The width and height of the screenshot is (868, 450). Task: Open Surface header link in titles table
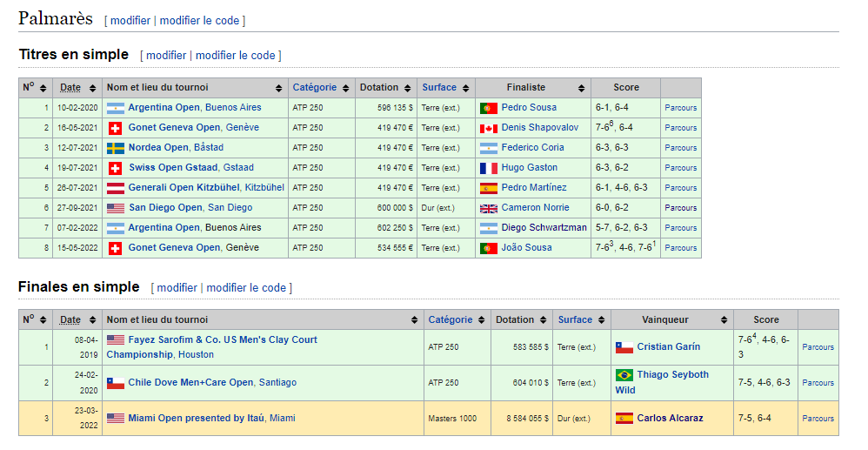[x=439, y=88]
